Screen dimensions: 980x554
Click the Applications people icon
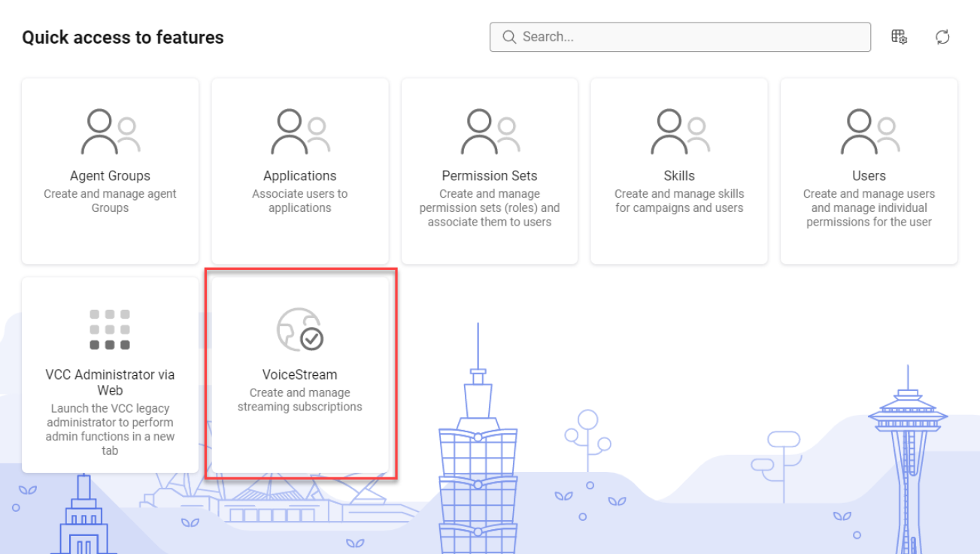(300, 132)
